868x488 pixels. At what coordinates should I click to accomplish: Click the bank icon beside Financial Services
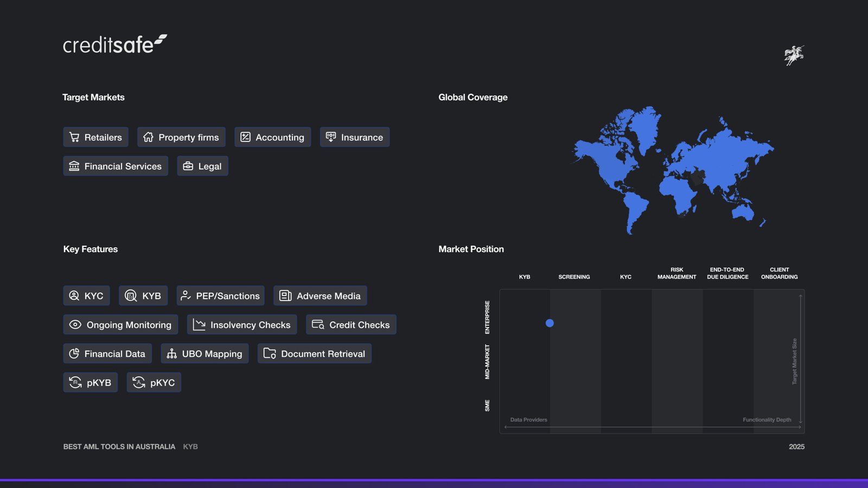74,166
